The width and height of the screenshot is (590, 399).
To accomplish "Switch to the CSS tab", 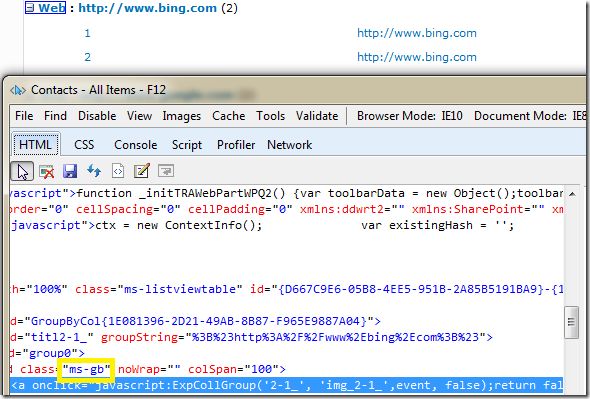I will (x=84, y=145).
